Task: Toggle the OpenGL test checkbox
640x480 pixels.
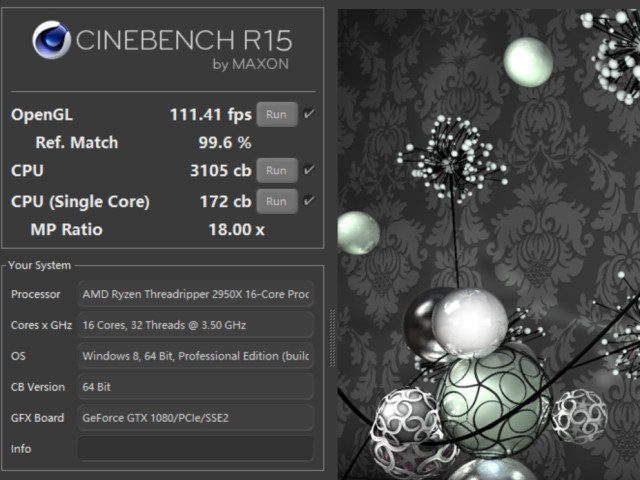Action: (x=309, y=114)
